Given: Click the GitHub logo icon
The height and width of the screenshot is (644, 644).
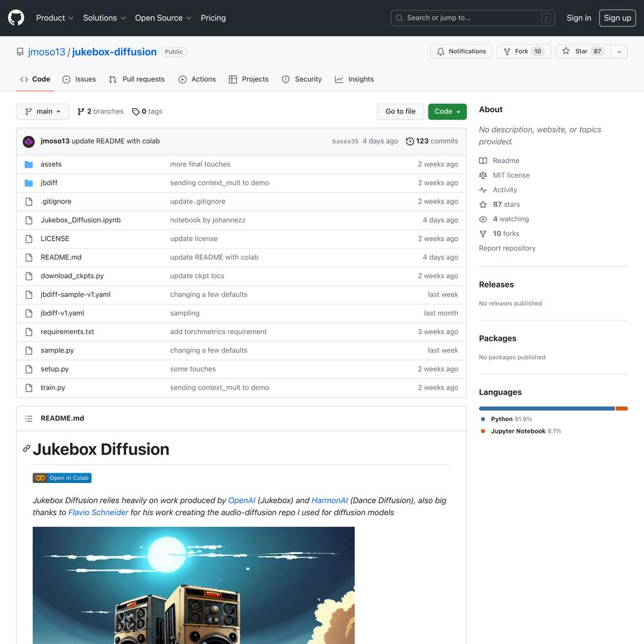Looking at the screenshot, I should (16, 17).
